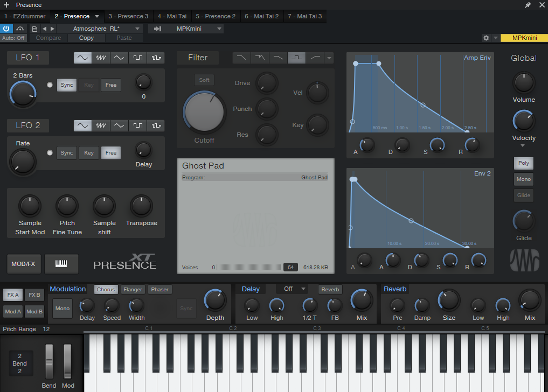Switch voice mode to Mono

point(524,179)
